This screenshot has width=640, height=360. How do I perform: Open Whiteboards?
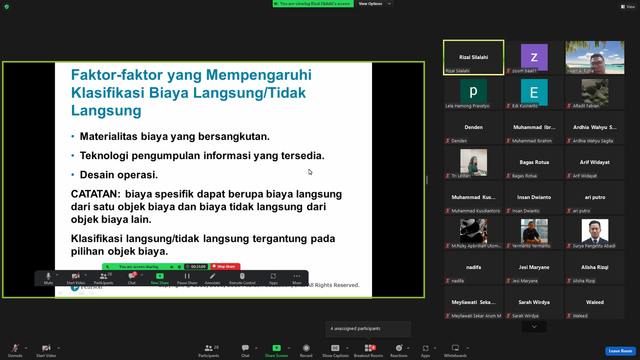(455, 350)
